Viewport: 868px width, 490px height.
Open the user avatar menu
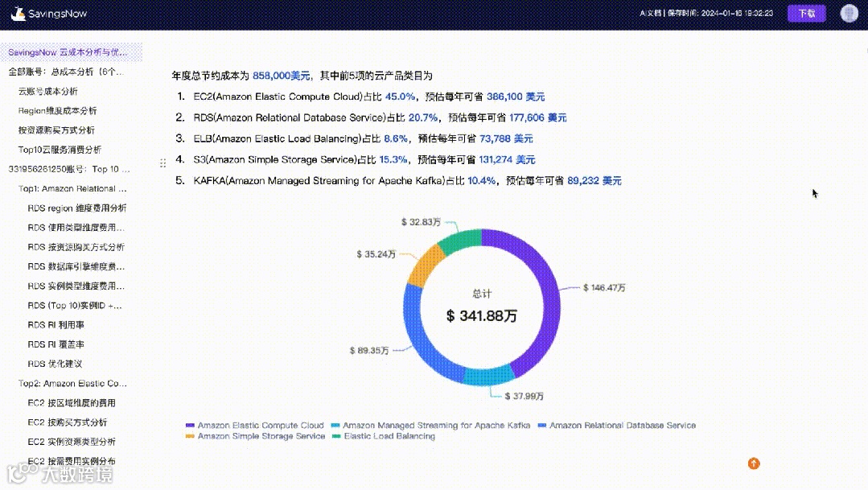(849, 14)
